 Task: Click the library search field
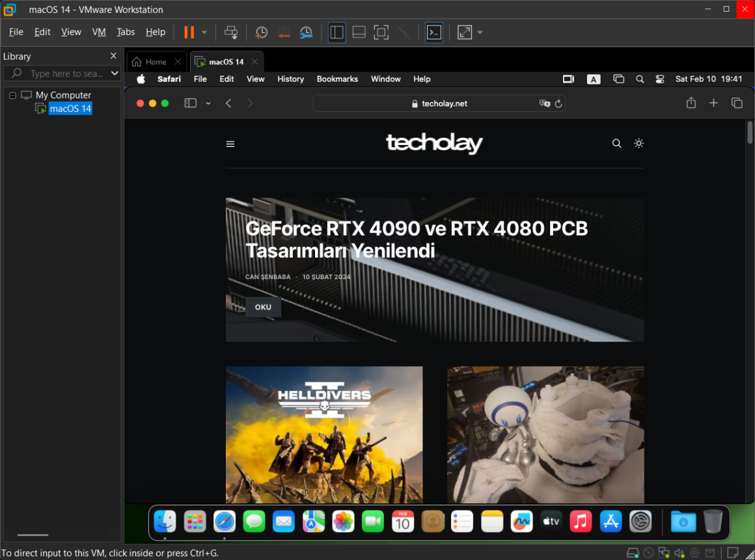[x=62, y=73]
